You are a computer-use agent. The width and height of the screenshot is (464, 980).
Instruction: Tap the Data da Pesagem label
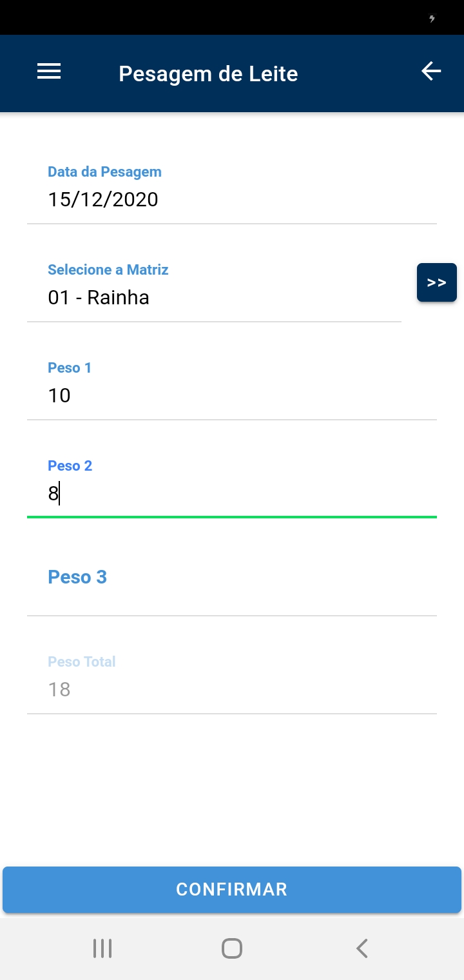coord(104,171)
